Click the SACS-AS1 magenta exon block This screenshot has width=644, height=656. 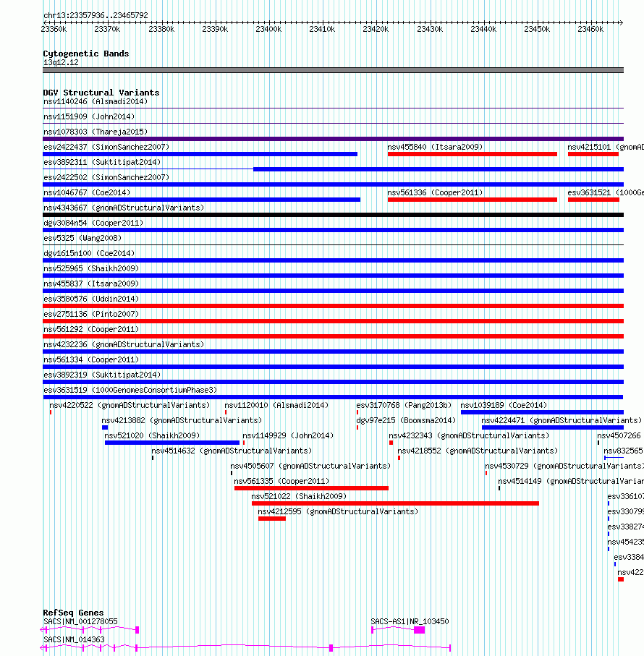click(x=419, y=630)
